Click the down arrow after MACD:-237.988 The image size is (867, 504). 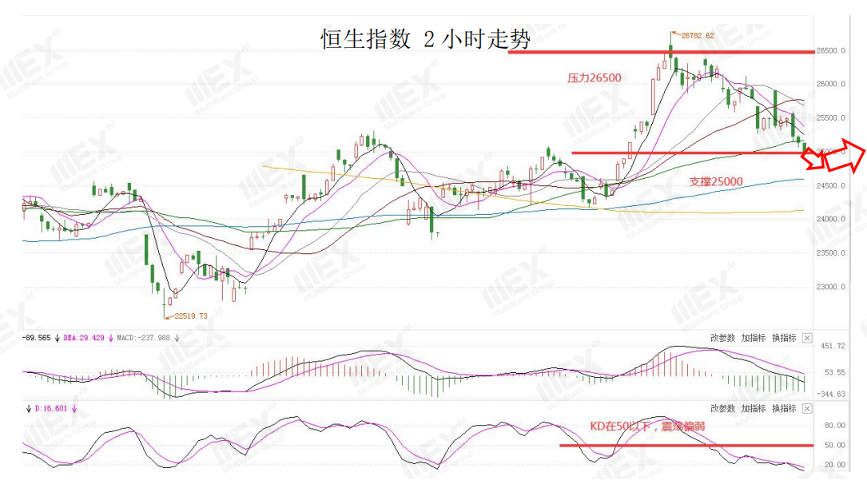click(x=177, y=338)
